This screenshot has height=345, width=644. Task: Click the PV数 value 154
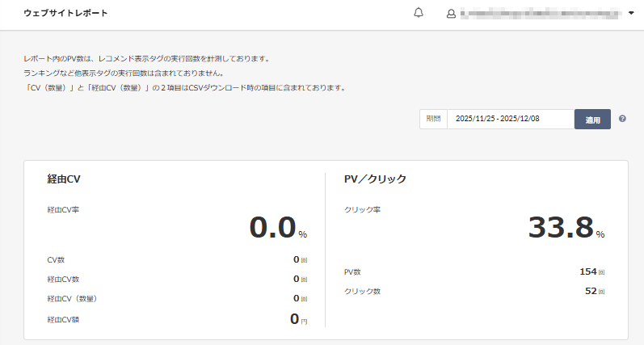tap(587, 271)
